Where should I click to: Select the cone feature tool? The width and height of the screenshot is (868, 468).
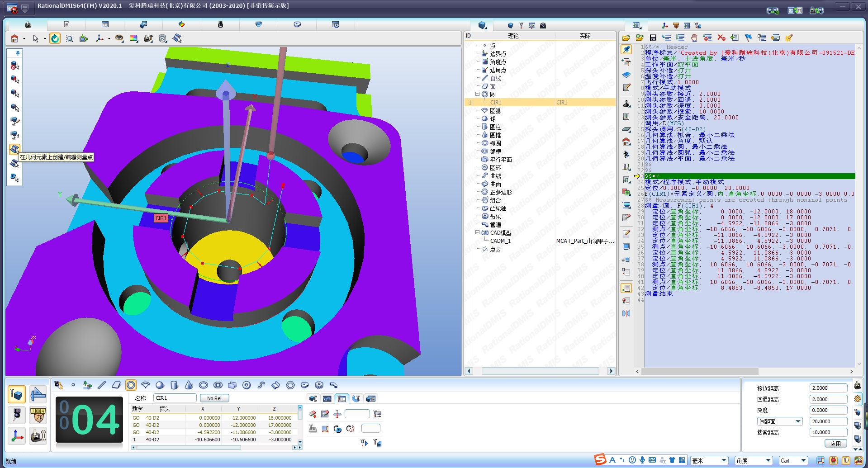(189, 385)
